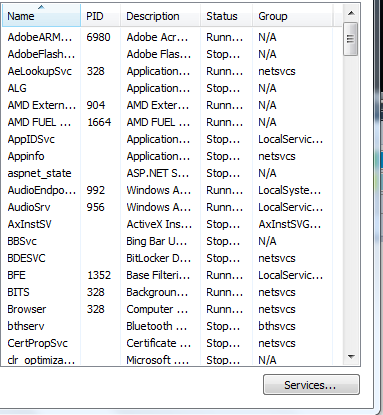Click the Certificate ... description cell

click(x=159, y=343)
